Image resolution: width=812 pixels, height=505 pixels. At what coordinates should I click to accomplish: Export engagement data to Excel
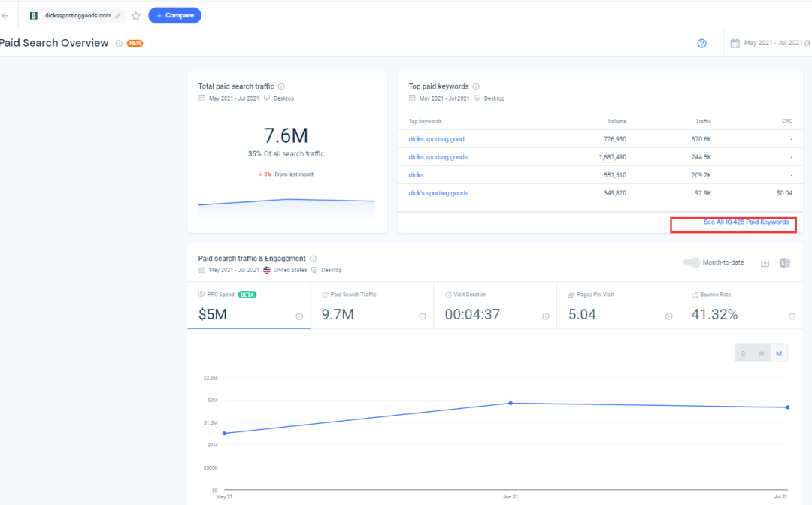(x=784, y=262)
